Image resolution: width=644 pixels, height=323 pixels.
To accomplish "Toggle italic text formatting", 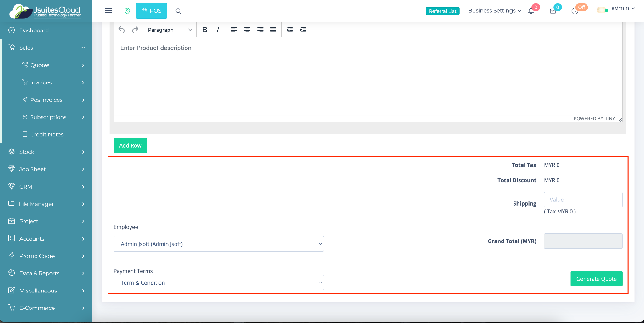I will coord(218,30).
